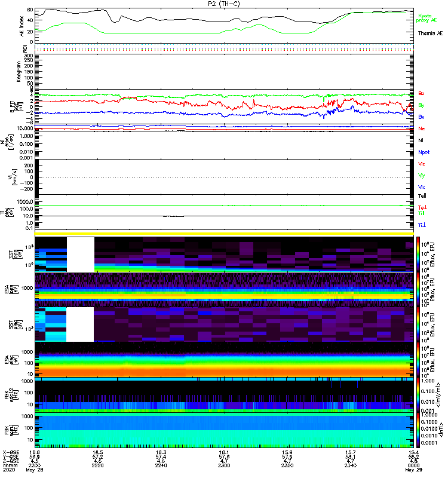Viewport: 448px width, 478px height.
Task: Select the Kyoto proxy AE legend label
Action: point(426,18)
